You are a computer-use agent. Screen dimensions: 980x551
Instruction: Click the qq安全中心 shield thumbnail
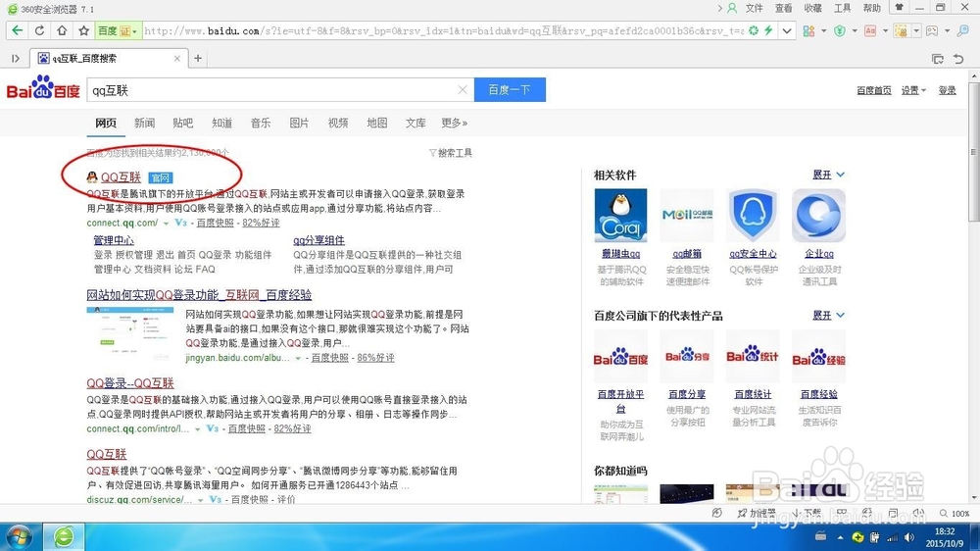[753, 215]
